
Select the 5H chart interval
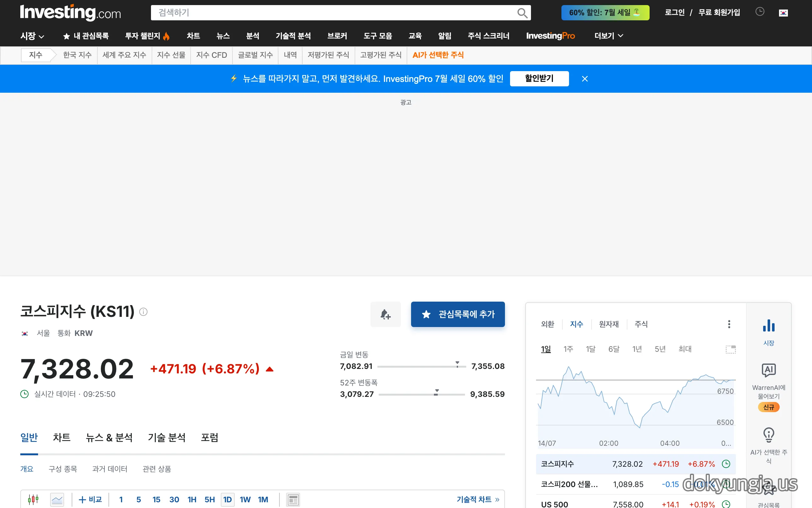[x=210, y=500]
